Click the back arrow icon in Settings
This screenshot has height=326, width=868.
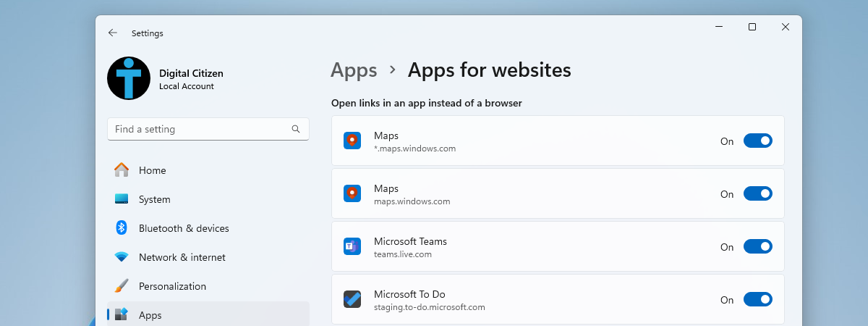112,33
